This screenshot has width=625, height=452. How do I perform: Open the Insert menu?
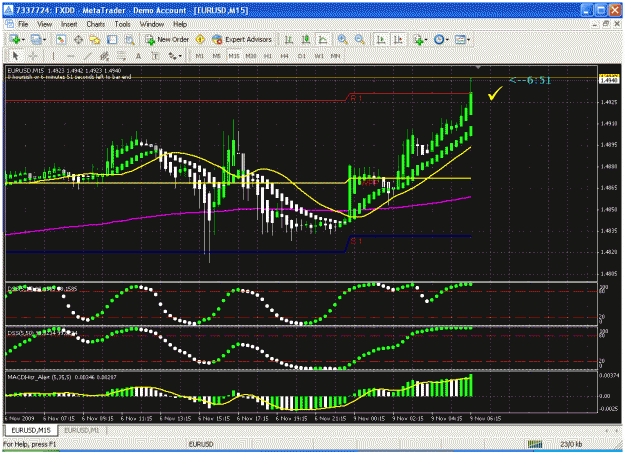69,24
